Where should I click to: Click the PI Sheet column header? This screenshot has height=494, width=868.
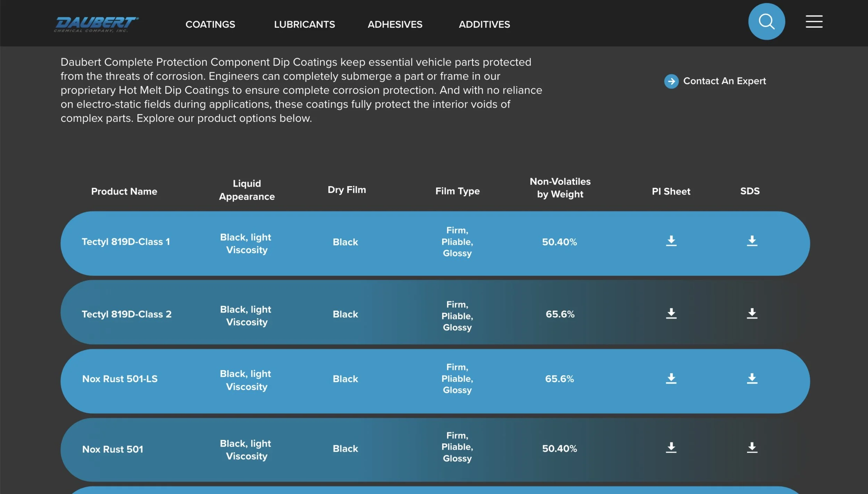(671, 191)
